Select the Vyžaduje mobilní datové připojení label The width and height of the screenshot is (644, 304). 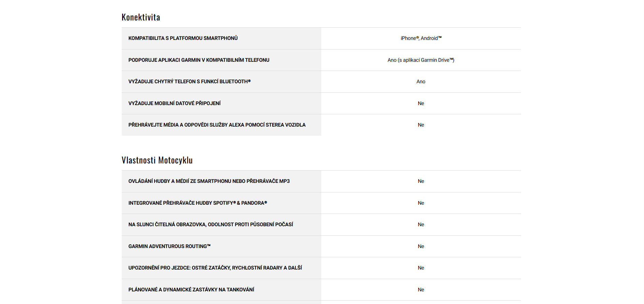174,103
